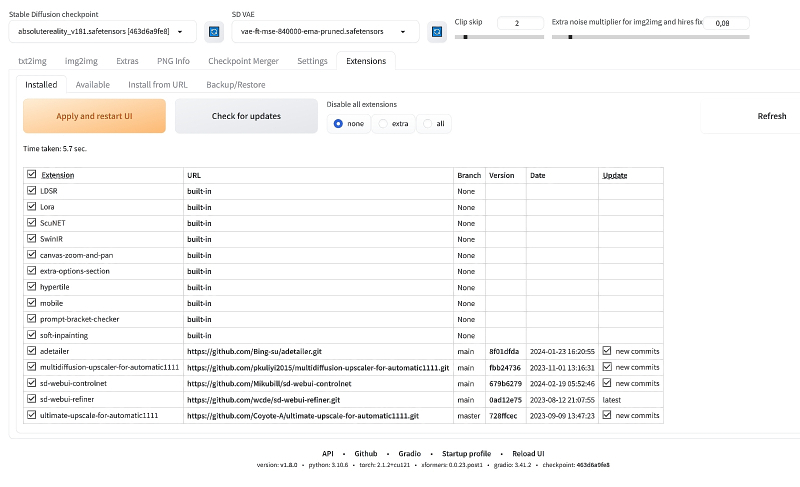This screenshot has height=487, width=800.
Task: Open the Stable Diffusion checkpoint dropdown
Action: (x=101, y=32)
